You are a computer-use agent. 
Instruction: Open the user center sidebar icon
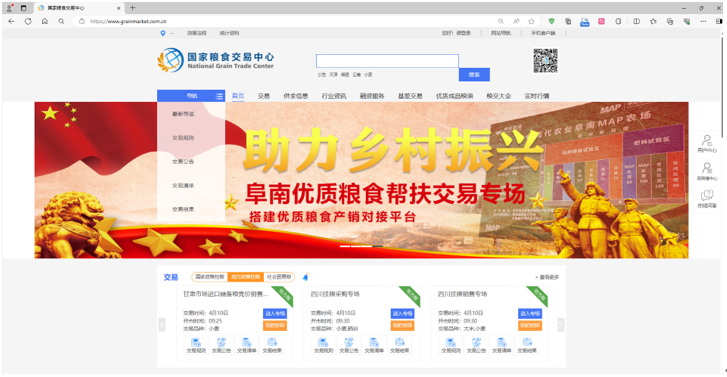707,144
